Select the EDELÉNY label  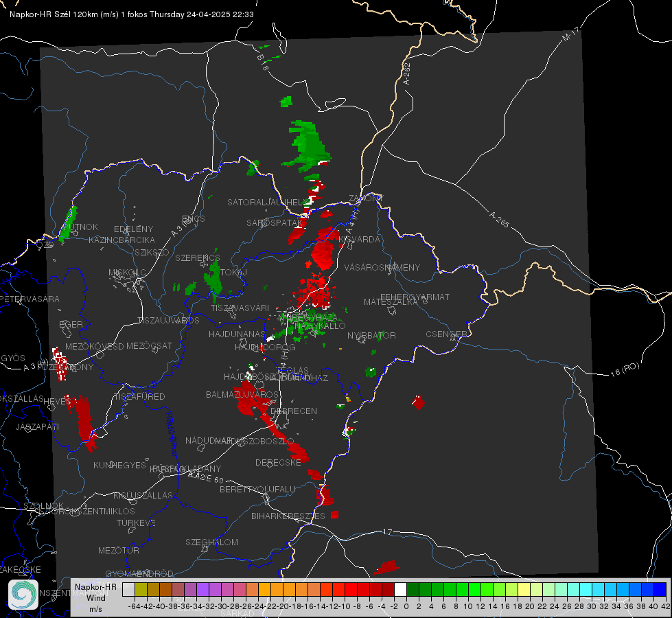[133, 229]
